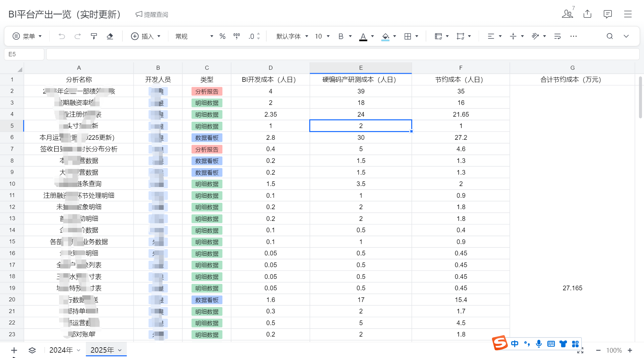
Task: Click the eraser clear-format icon
Action: pyautogui.click(x=110, y=36)
